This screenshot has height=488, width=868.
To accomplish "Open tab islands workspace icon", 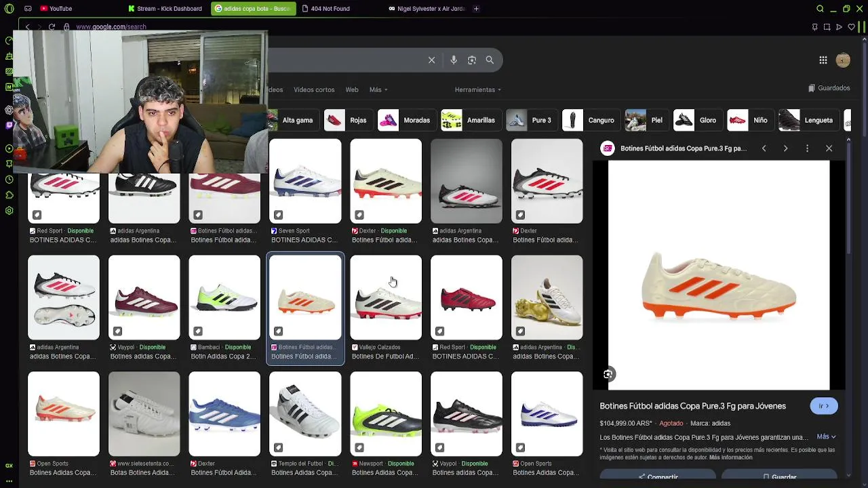I will point(28,9).
